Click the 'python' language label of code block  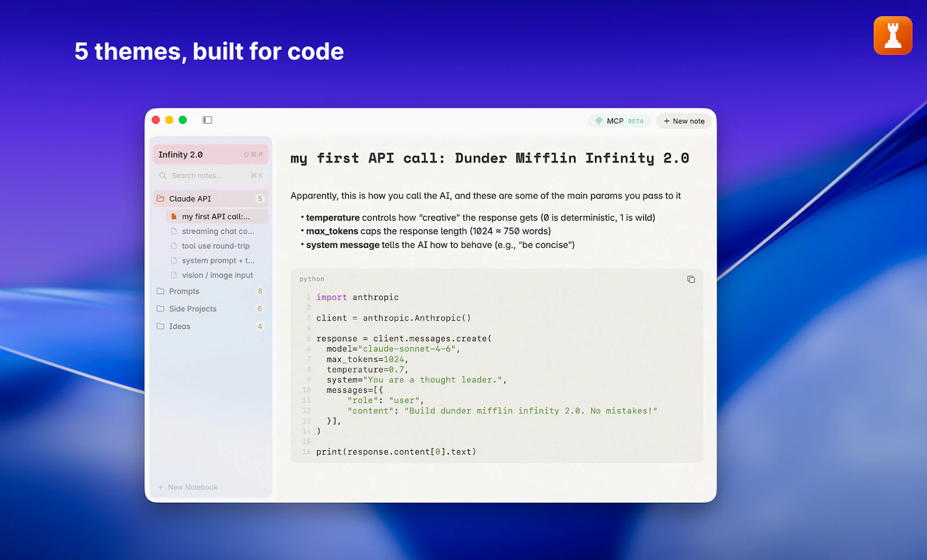(312, 279)
